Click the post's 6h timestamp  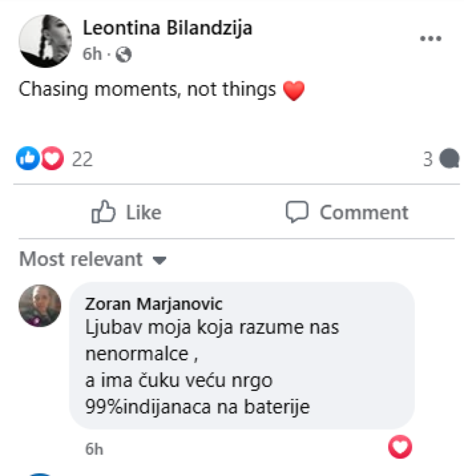[92, 55]
